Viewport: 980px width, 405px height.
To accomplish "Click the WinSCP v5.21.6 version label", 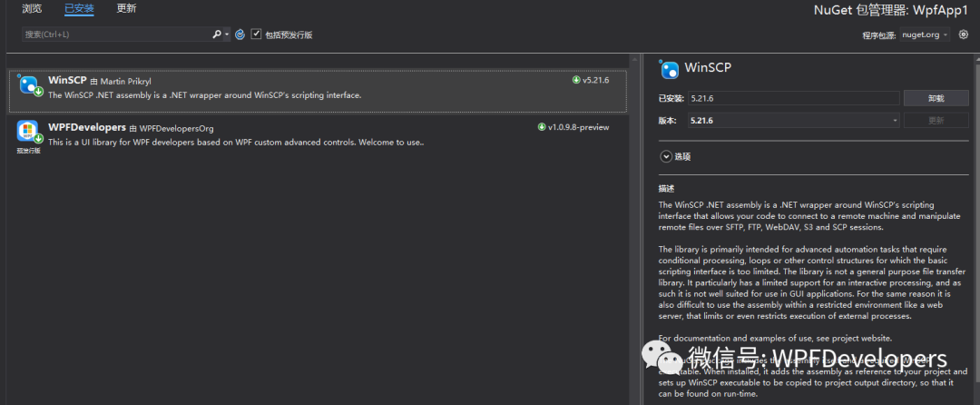I will click(595, 80).
